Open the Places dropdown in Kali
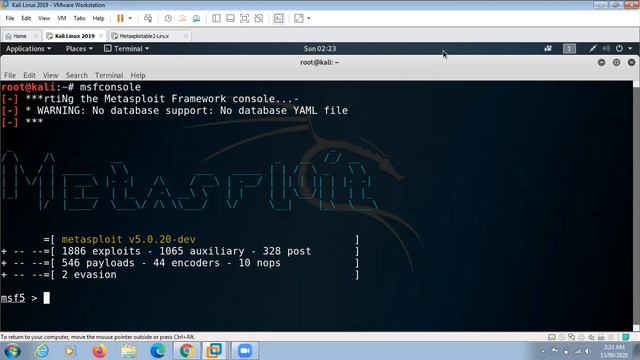640x360 pixels. pyautogui.click(x=79, y=49)
